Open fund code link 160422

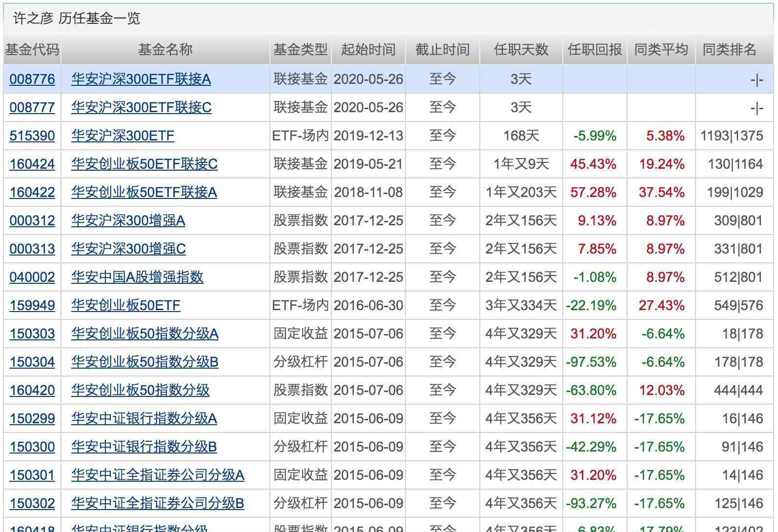[32, 192]
